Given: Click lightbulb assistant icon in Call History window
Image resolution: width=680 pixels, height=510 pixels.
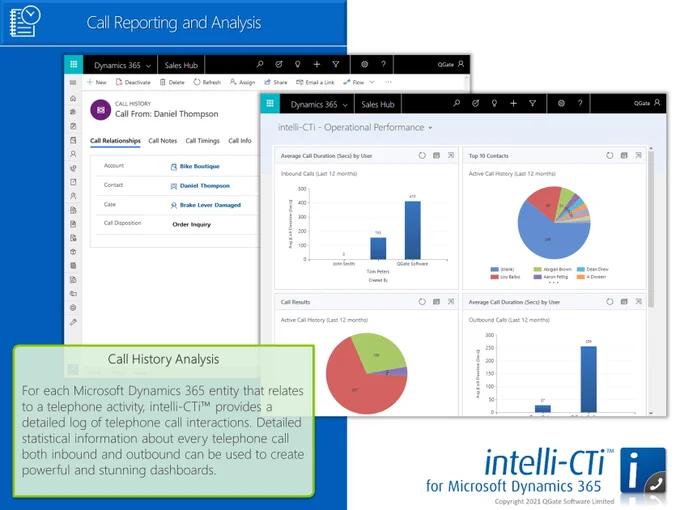Looking at the screenshot, I should 298,64.
